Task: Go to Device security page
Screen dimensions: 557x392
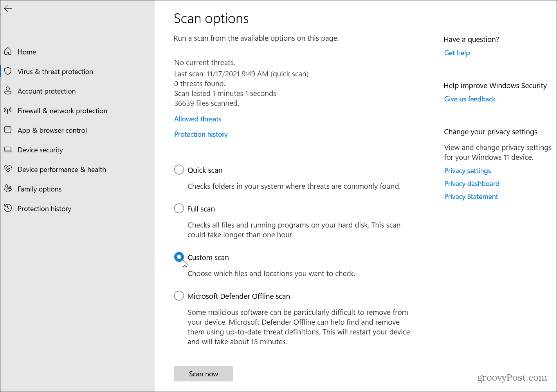Action: pos(40,150)
